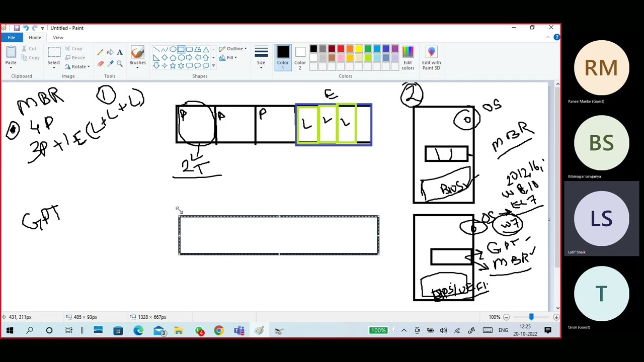Open the File menu
This screenshot has width=644, height=362.
point(11,38)
